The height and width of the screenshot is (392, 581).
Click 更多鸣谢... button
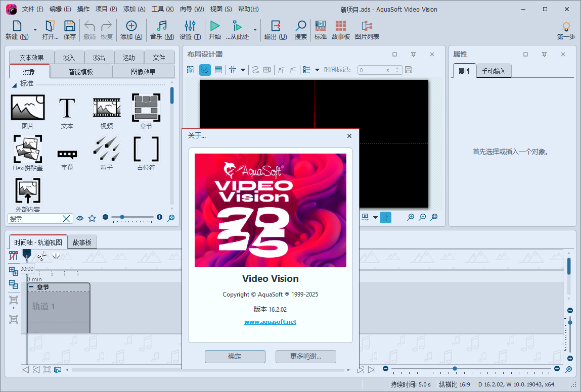(x=306, y=357)
